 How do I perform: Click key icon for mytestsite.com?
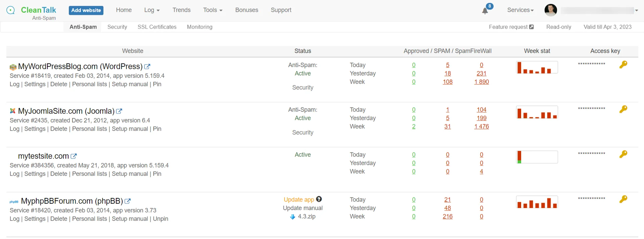pyautogui.click(x=623, y=154)
